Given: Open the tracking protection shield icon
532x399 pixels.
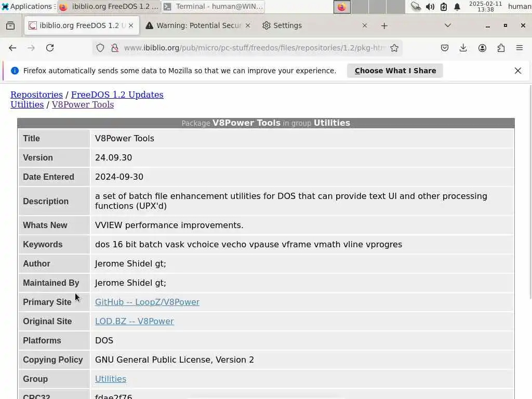Looking at the screenshot, I should tap(100, 48).
